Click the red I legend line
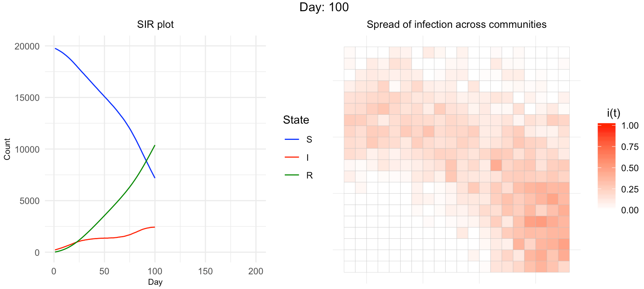This screenshot has width=644, height=289. click(292, 157)
